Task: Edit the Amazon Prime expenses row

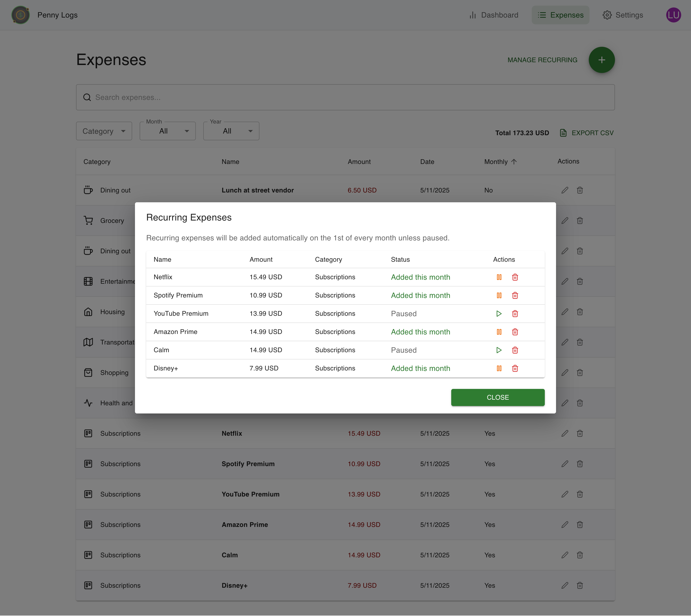Action: pos(565,525)
